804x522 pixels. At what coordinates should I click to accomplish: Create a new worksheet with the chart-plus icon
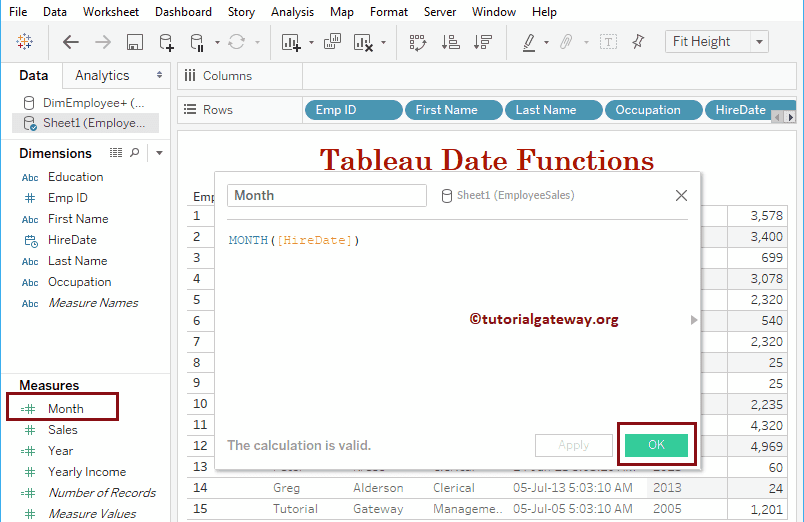point(291,42)
